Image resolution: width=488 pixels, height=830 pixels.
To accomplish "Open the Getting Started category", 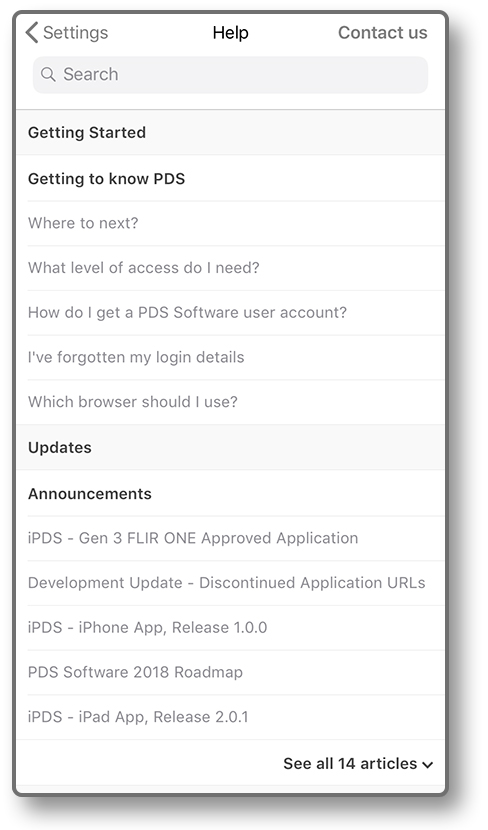I will coord(230,132).
